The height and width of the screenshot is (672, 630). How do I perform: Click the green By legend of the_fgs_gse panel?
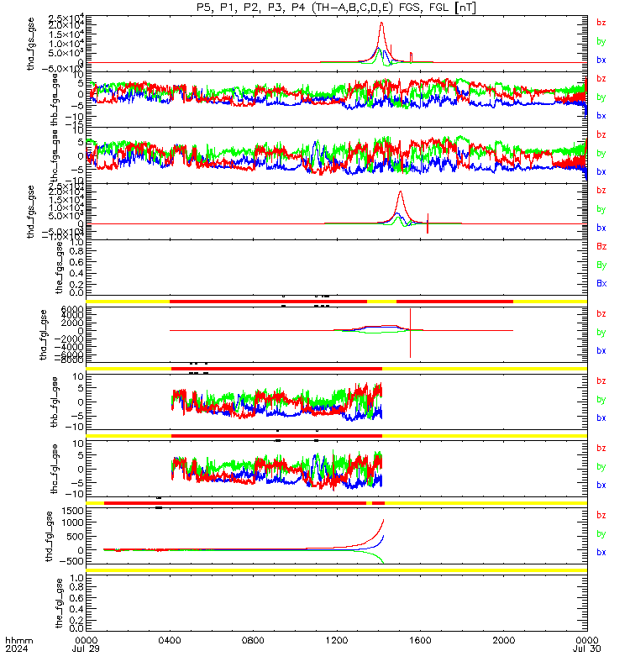tap(601, 265)
